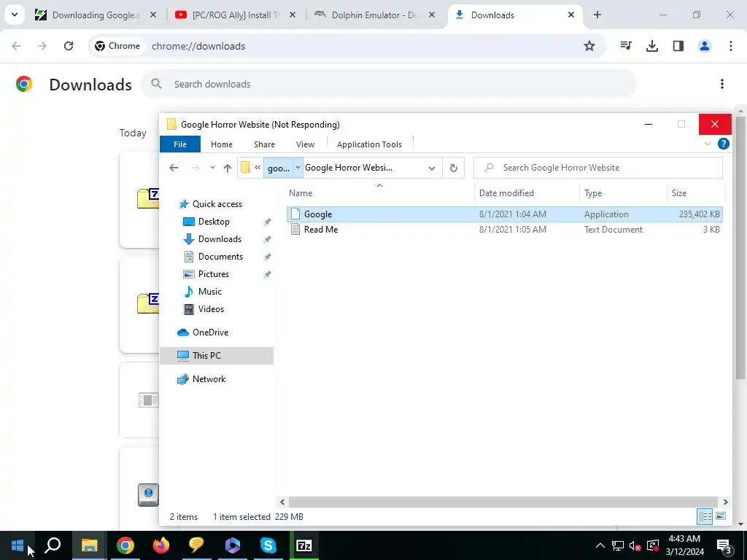
Task: Open Chrome downloads toolbar icon
Action: [x=652, y=46]
